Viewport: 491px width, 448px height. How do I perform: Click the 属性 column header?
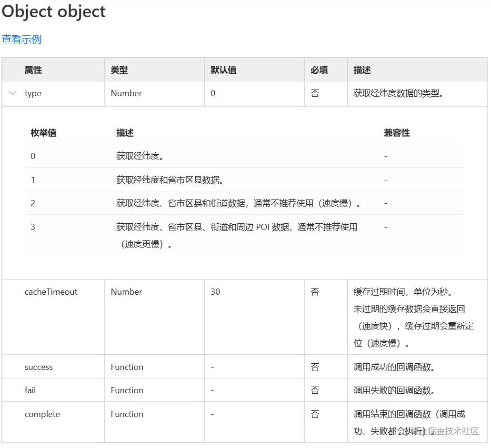click(33, 70)
